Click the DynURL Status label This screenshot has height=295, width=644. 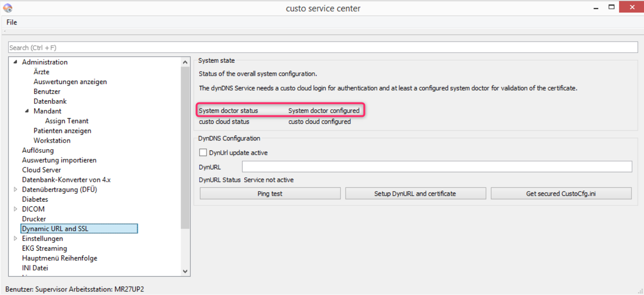coord(219,180)
